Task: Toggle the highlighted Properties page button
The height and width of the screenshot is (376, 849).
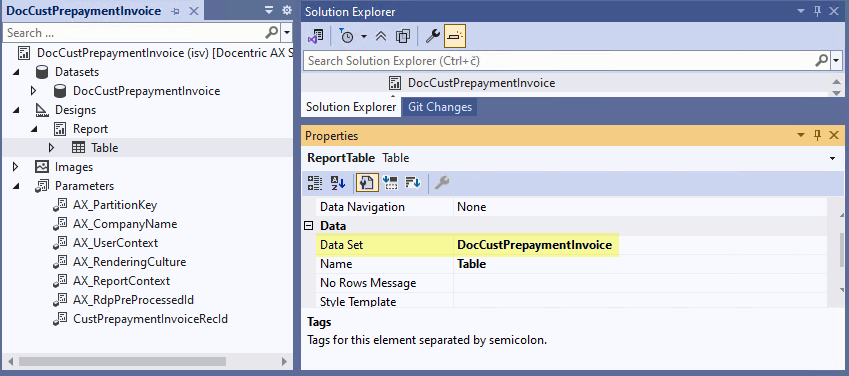Action: pos(367,183)
